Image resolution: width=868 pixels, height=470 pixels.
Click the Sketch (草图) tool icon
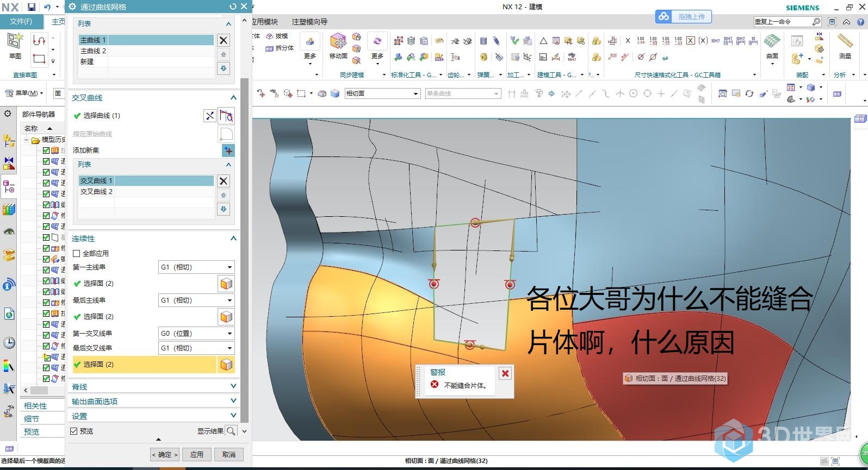tap(15, 41)
